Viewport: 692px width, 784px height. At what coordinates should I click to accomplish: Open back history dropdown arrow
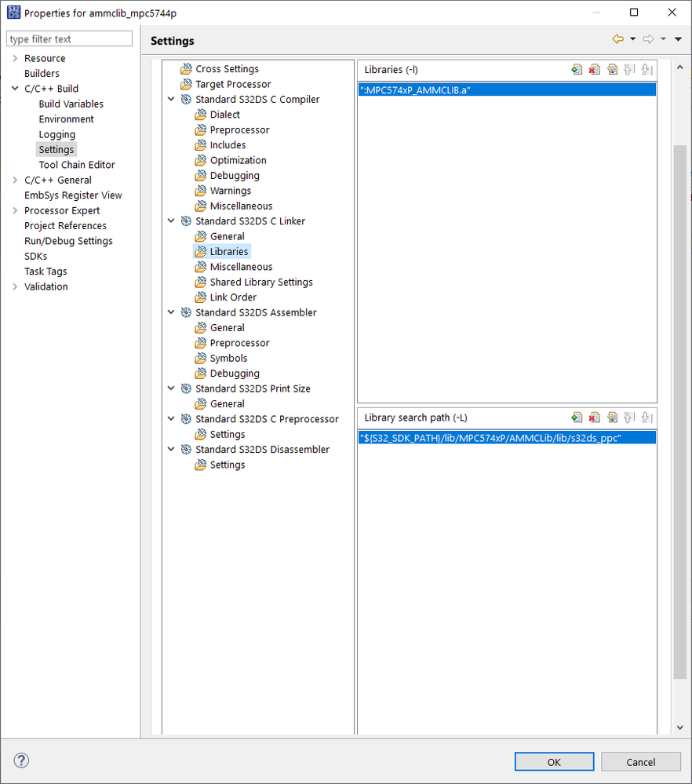632,39
